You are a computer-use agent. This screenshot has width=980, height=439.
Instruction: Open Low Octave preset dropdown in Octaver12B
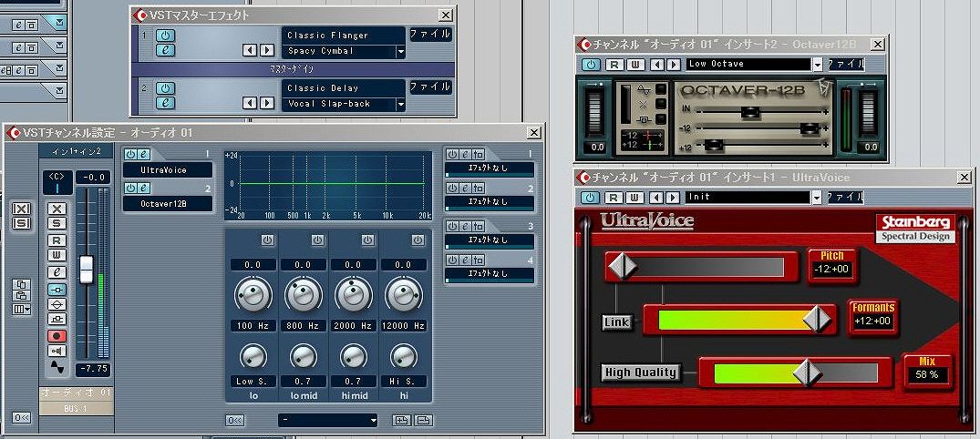[818, 64]
